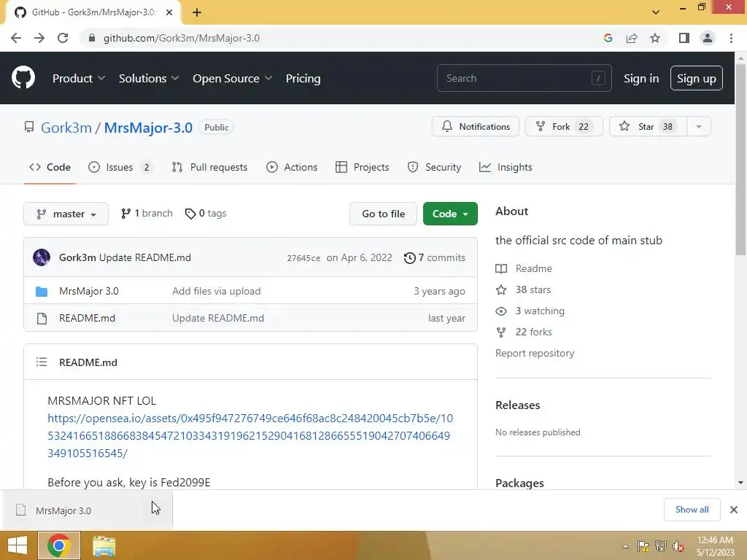
Task: Click Report repository link
Action: [535, 353]
